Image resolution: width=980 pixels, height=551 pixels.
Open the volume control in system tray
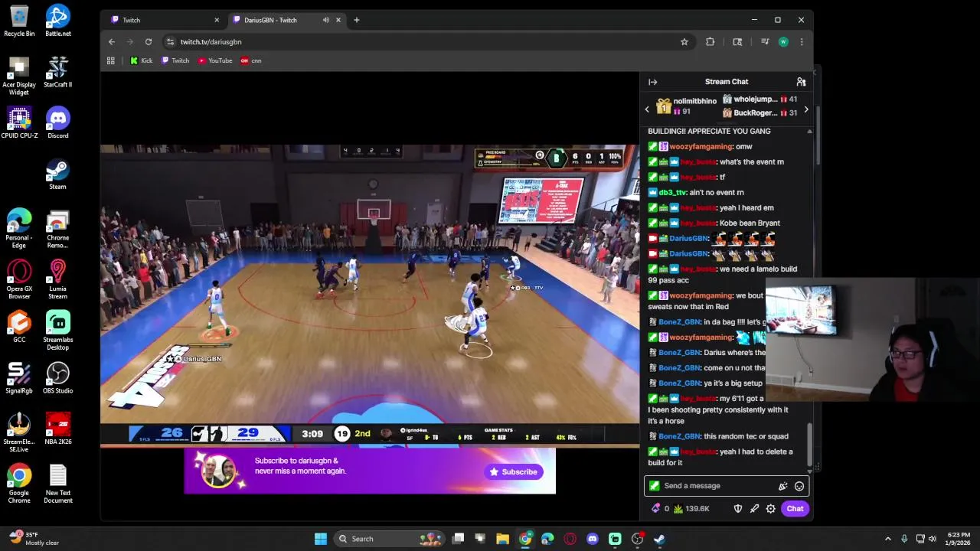point(933,539)
